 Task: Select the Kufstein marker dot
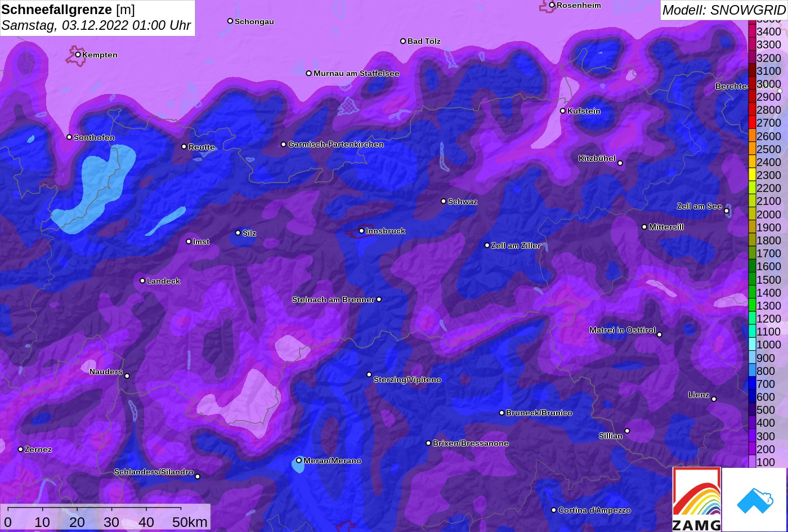(x=563, y=111)
